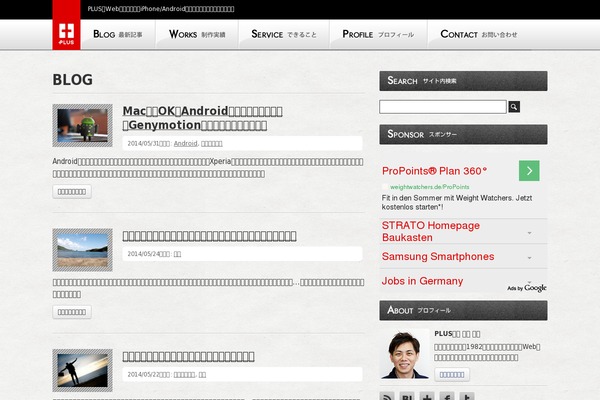Click the first category link of 2014/05/22 post
600x400 pixels.
(184, 375)
